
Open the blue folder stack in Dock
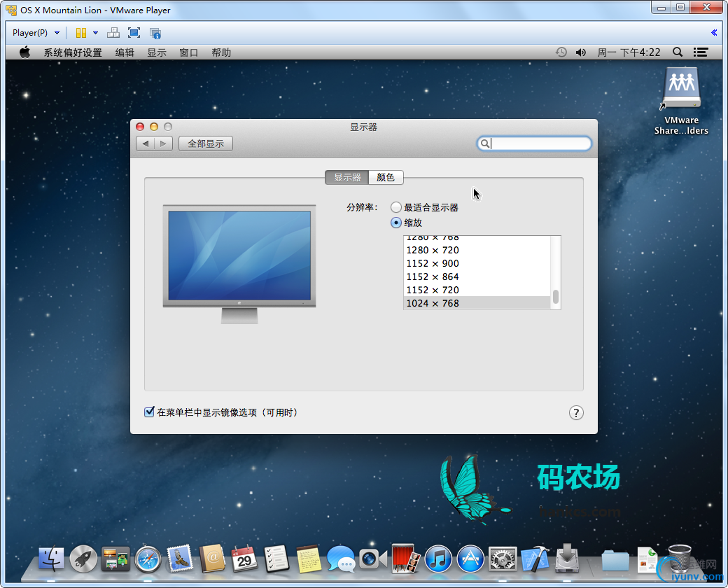(615, 560)
